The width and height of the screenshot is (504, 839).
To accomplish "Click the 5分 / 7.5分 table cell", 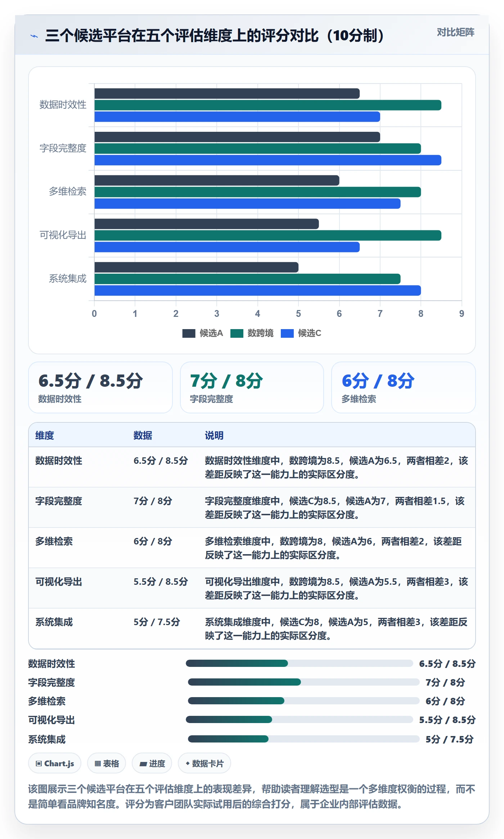I will pyautogui.click(x=157, y=622).
